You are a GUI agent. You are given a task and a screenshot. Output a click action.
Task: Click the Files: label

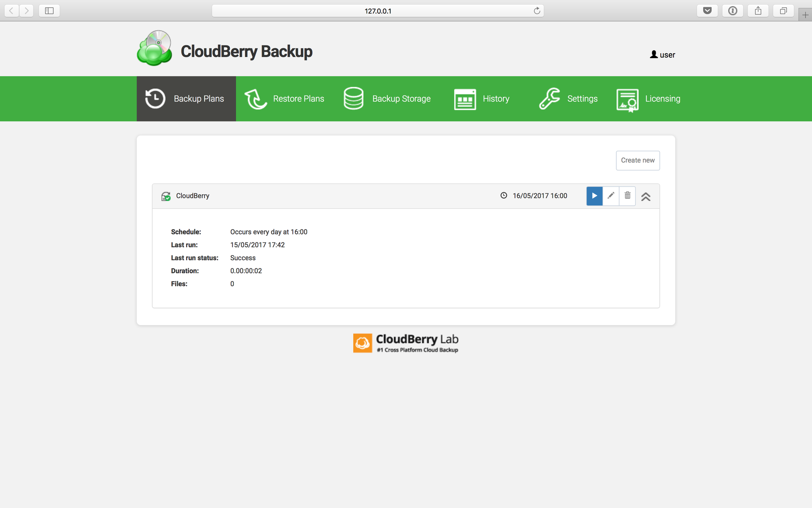coord(179,284)
